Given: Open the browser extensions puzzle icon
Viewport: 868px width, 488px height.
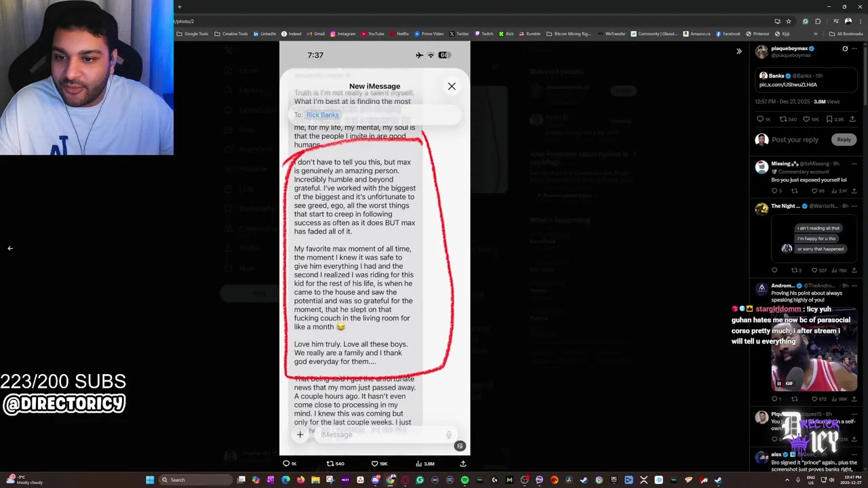Looking at the screenshot, I should [x=818, y=21].
